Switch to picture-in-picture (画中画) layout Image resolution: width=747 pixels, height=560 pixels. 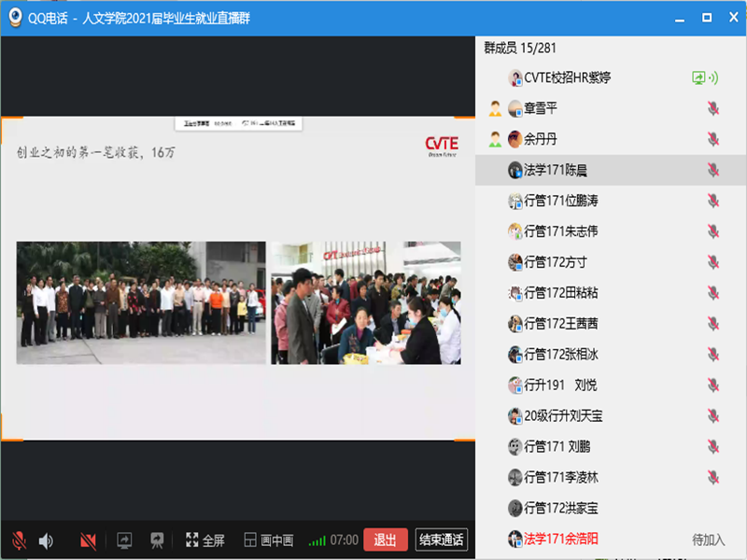pos(268,540)
